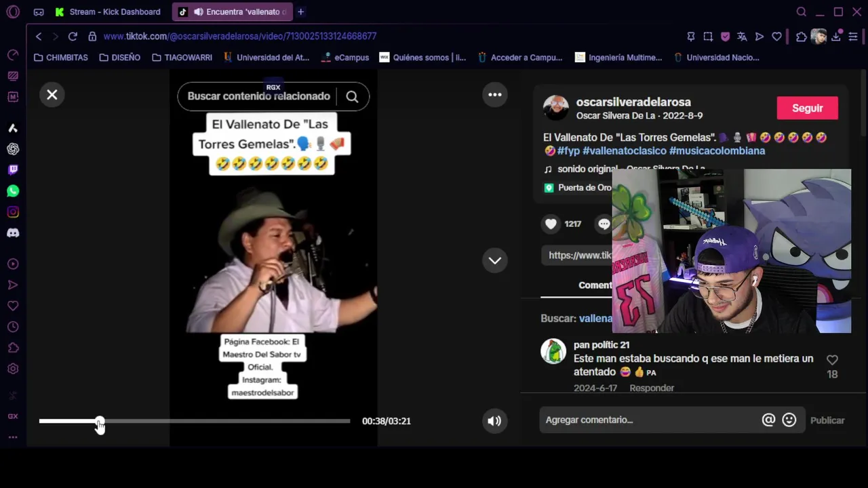Click the video progress slider handle
The image size is (868, 488).
tap(100, 421)
